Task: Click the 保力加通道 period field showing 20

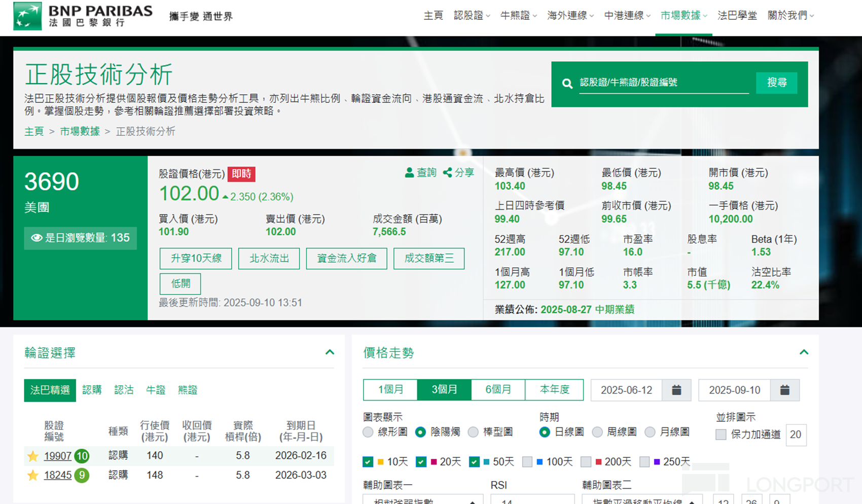Action: coord(796,435)
